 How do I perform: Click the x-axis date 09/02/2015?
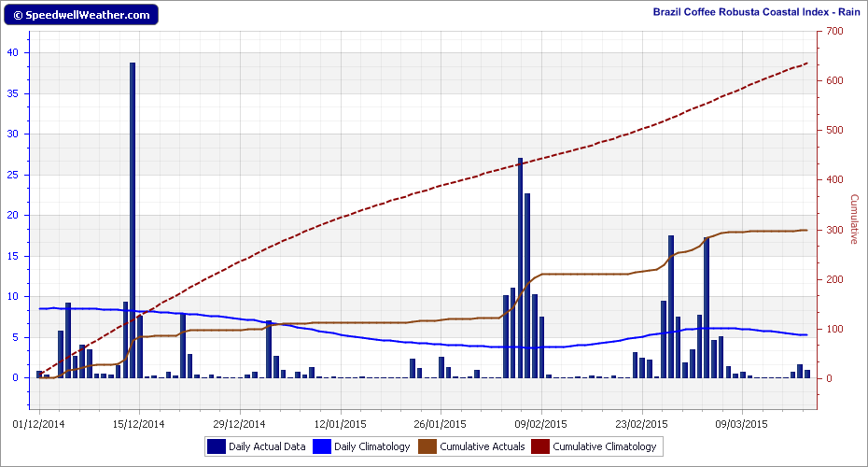(x=540, y=424)
